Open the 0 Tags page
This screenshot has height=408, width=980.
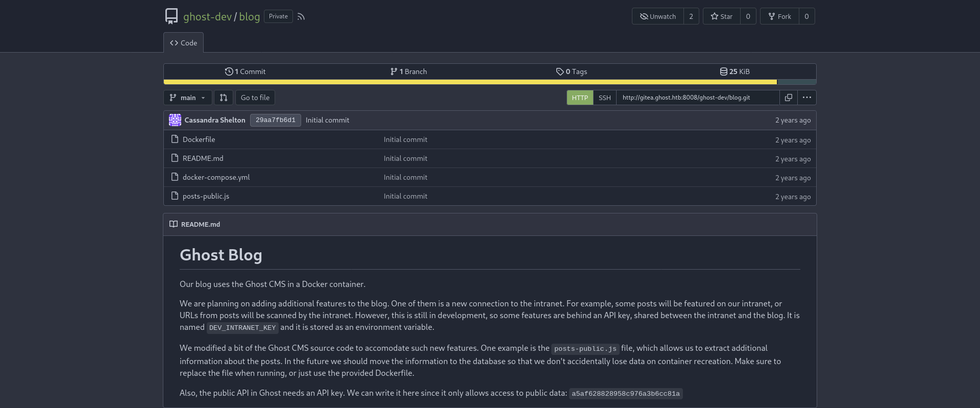pos(572,71)
